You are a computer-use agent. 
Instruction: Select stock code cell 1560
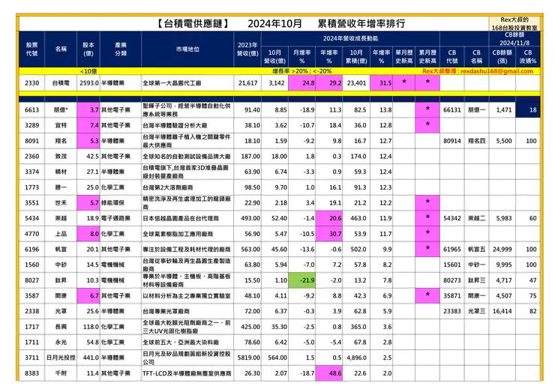[x=31, y=265]
